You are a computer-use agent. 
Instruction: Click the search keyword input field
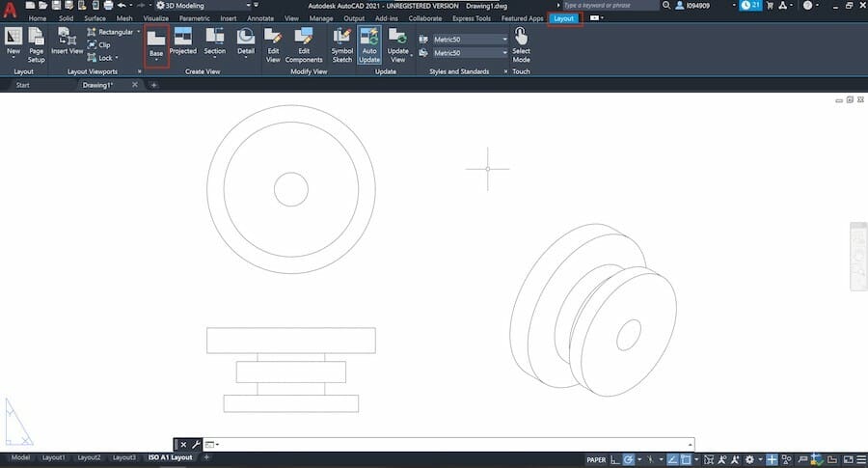[x=610, y=6]
